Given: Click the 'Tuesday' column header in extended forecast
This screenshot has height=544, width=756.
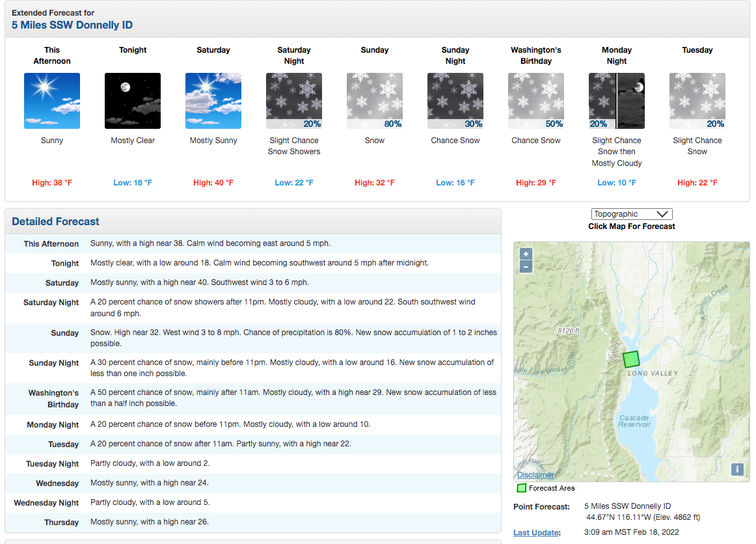Looking at the screenshot, I should pyautogui.click(x=697, y=50).
